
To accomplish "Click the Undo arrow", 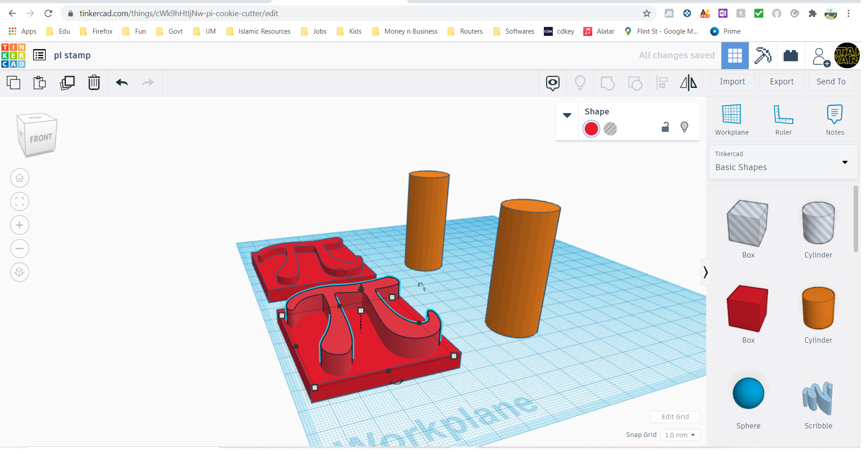I will (x=122, y=83).
